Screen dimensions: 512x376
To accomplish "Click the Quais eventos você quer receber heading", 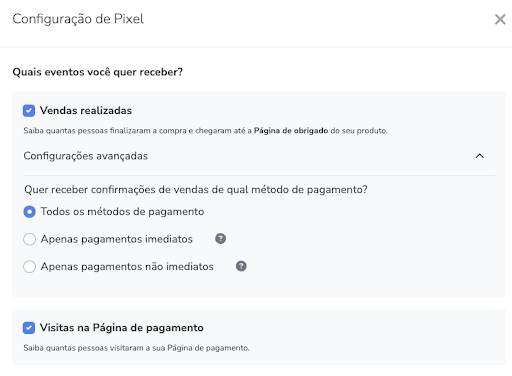I will [98, 72].
